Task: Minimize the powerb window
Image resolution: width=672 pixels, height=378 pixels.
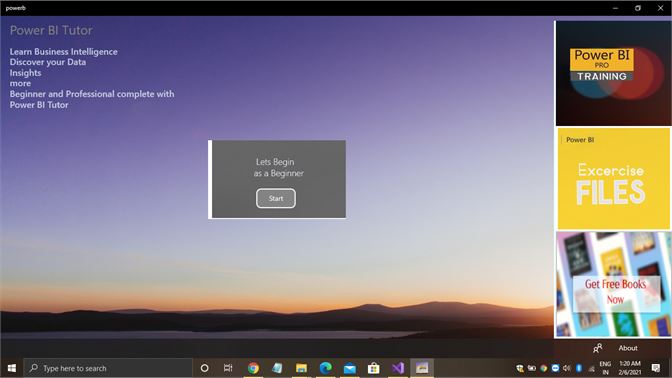Action: (615, 8)
